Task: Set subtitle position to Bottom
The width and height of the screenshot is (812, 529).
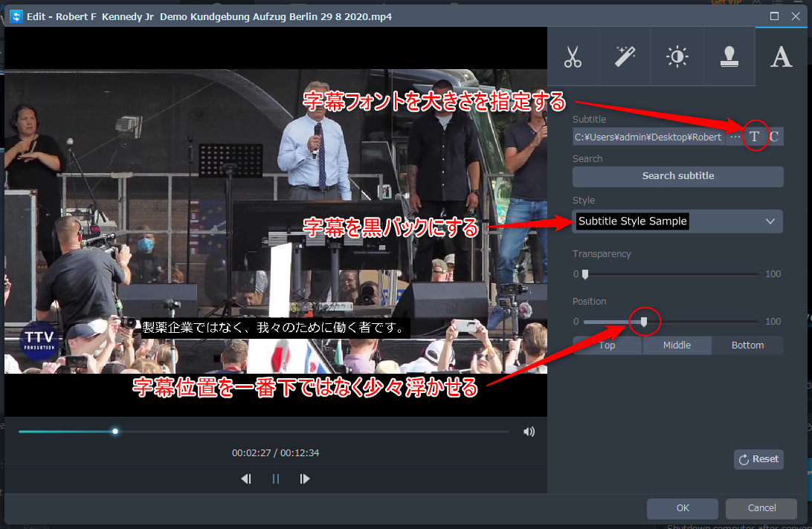Action: [747, 345]
